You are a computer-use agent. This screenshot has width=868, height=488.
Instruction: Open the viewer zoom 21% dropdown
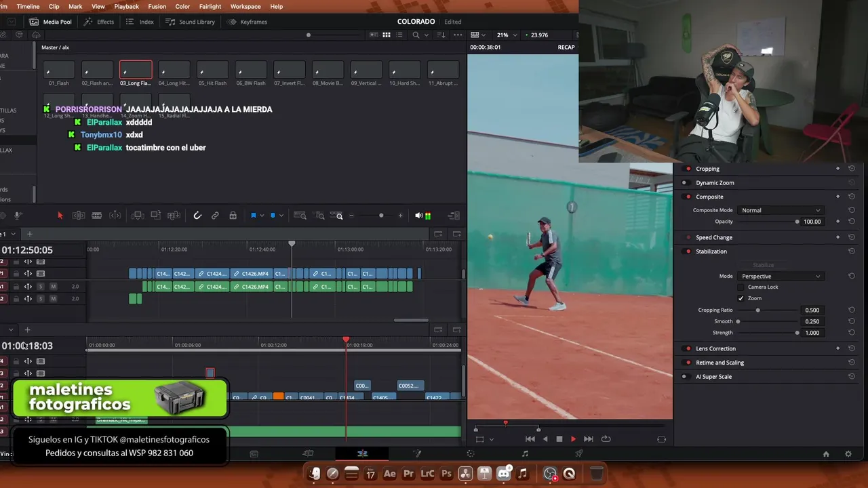(x=506, y=35)
